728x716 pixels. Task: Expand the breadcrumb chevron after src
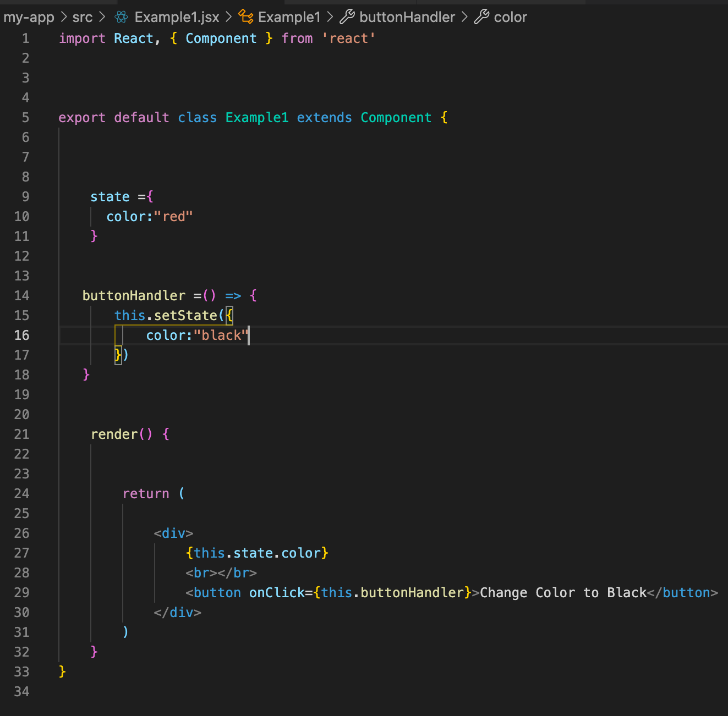tap(102, 17)
